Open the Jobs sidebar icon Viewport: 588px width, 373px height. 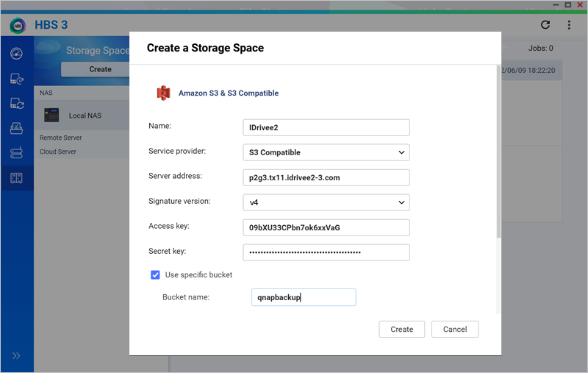coord(16,128)
